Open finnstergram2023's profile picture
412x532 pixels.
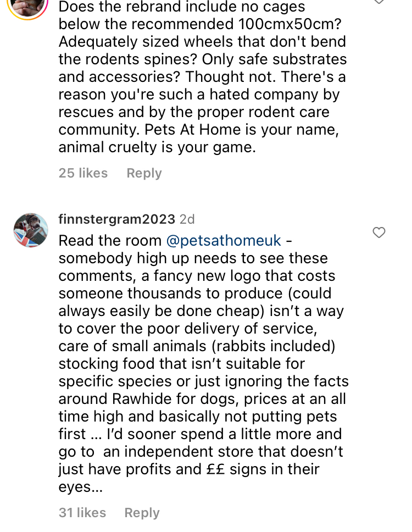31,230
